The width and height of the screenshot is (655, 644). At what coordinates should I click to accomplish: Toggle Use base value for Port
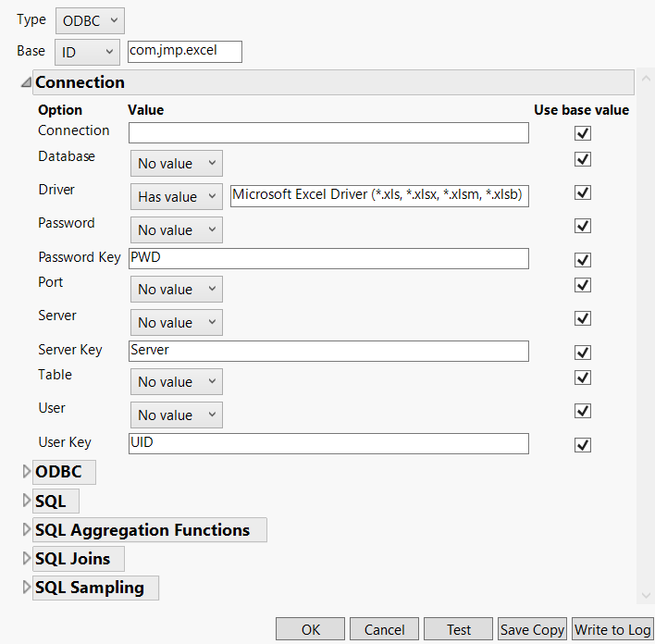point(582,285)
